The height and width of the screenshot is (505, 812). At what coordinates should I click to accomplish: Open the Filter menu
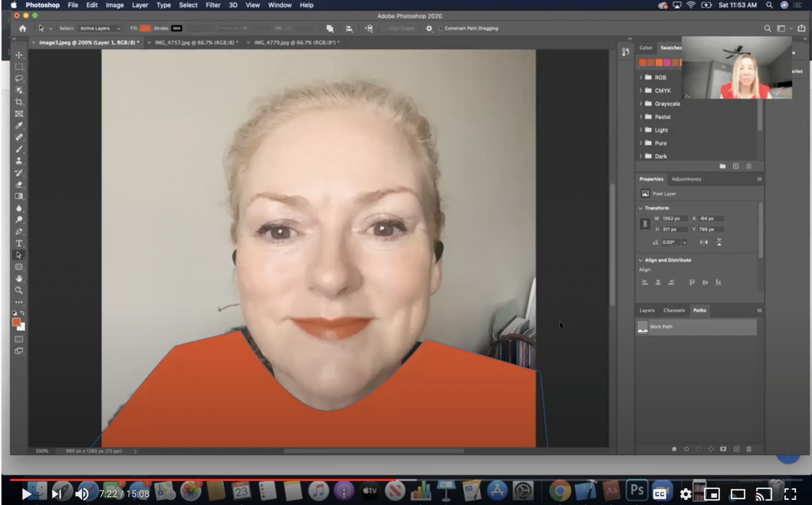213,5
